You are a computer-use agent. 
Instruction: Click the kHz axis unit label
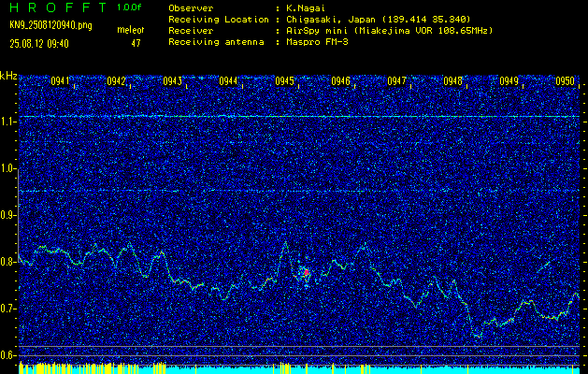tap(8, 76)
